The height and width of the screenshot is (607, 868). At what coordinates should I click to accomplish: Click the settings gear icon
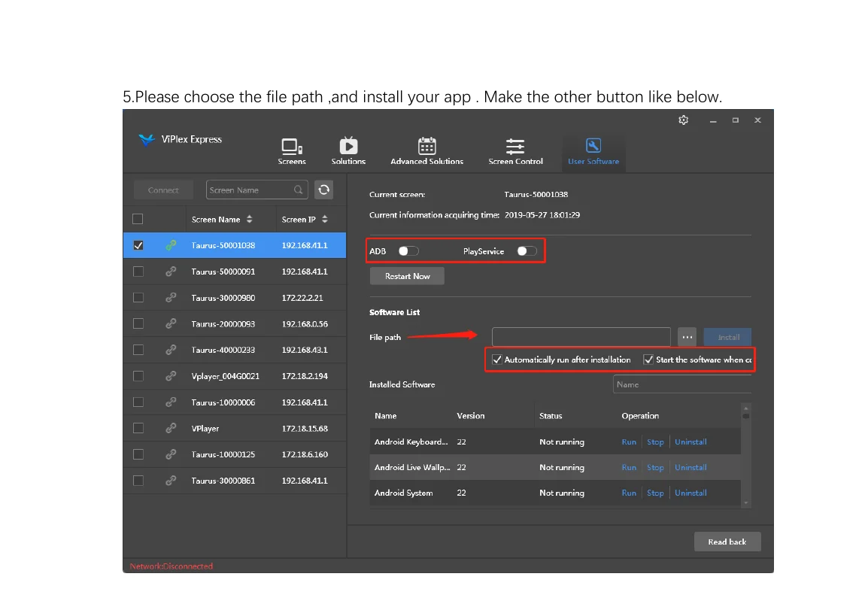[x=684, y=120]
